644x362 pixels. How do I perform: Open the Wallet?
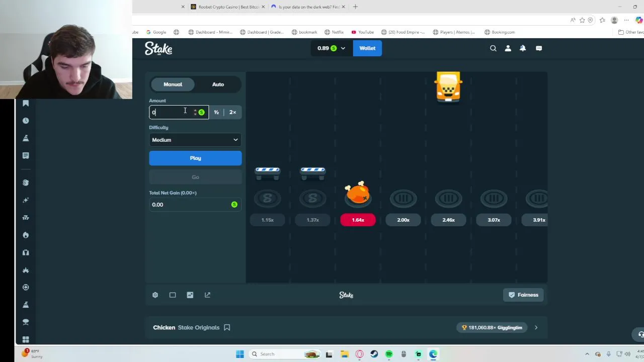(367, 48)
